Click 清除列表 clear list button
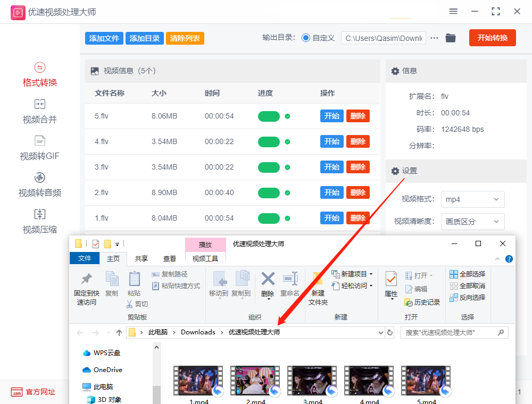Screen dimensions: 532x404 [x=185, y=38]
